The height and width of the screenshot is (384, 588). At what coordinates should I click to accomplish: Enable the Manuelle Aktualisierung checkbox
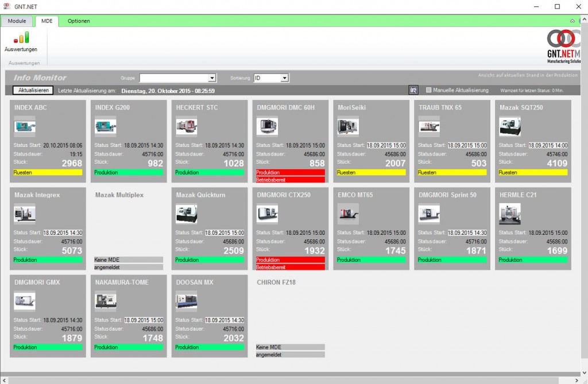[428, 90]
